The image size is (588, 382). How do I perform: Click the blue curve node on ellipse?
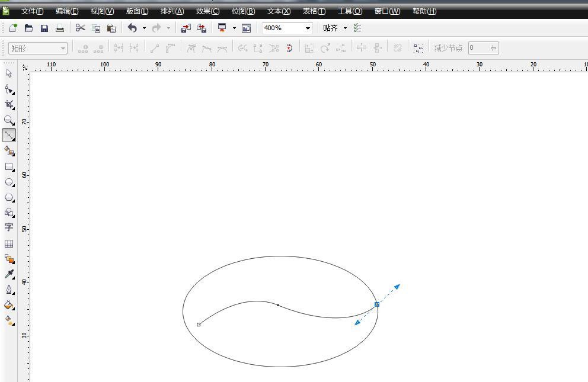[x=377, y=304]
